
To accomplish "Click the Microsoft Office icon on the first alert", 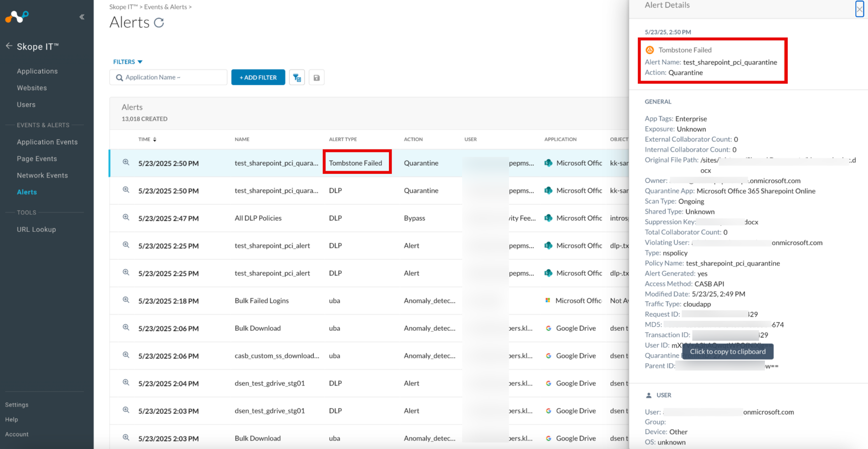I will point(548,163).
